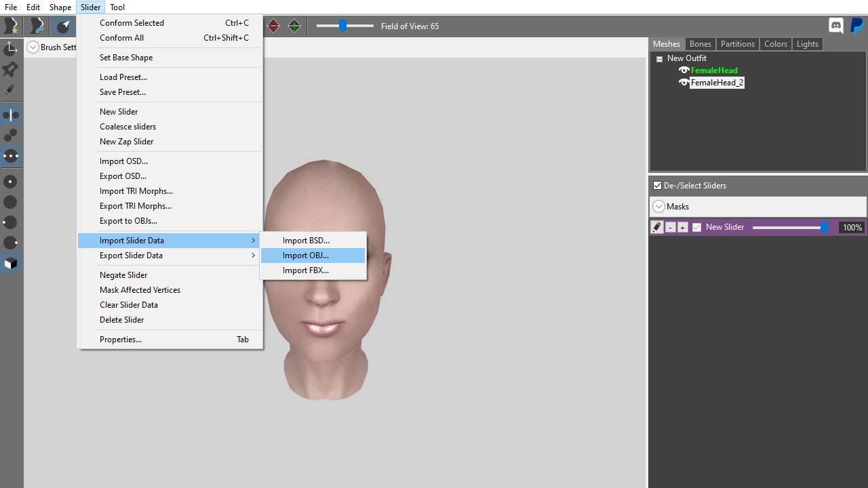Image resolution: width=868 pixels, height=488 pixels.
Task: Open the Export Slider Data submenu
Action: point(170,256)
